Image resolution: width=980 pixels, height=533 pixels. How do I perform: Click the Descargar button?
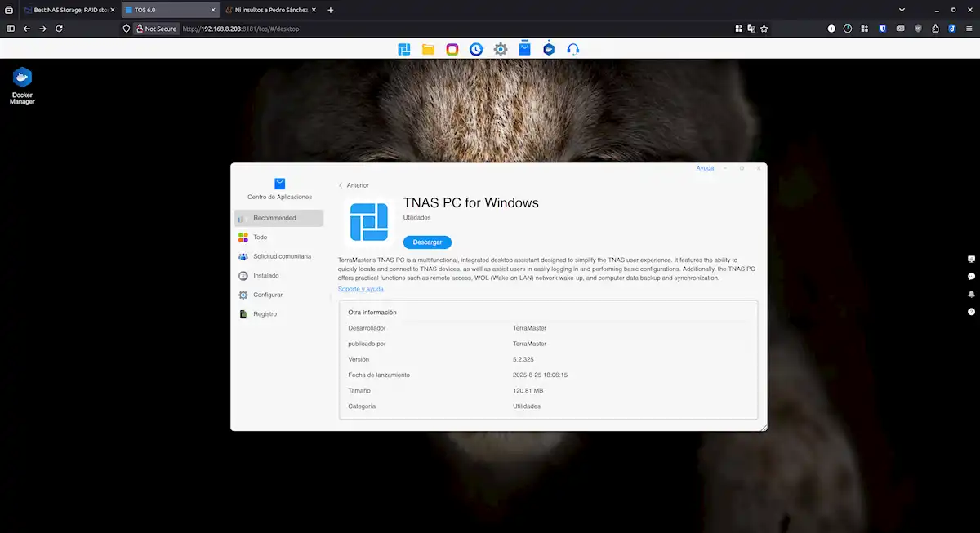pos(427,242)
